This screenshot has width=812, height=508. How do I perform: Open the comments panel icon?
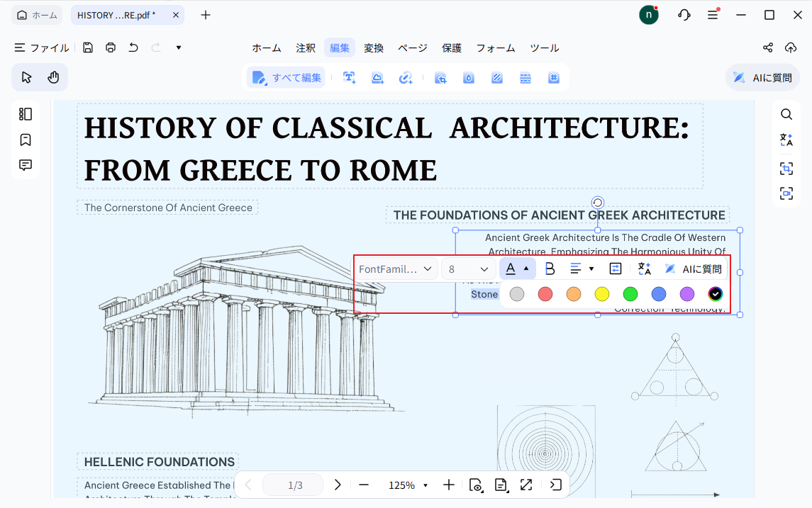tap(26, 165)
